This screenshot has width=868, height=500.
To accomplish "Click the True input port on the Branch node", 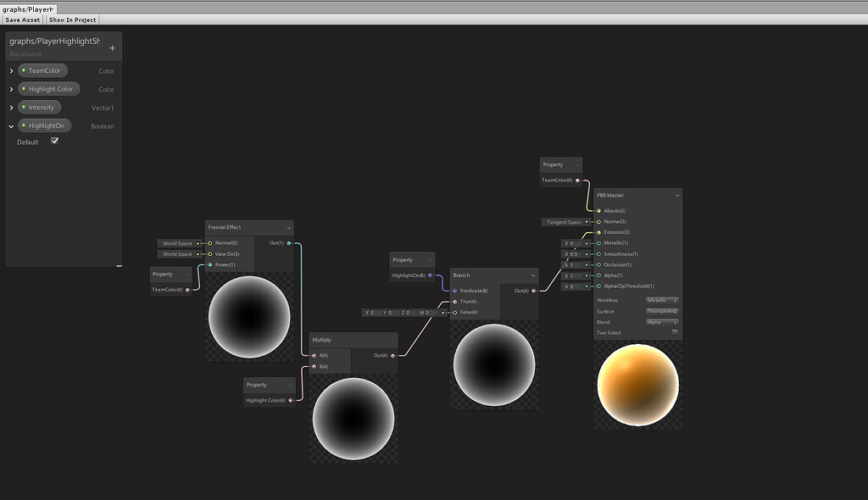I will pos(455,301).
